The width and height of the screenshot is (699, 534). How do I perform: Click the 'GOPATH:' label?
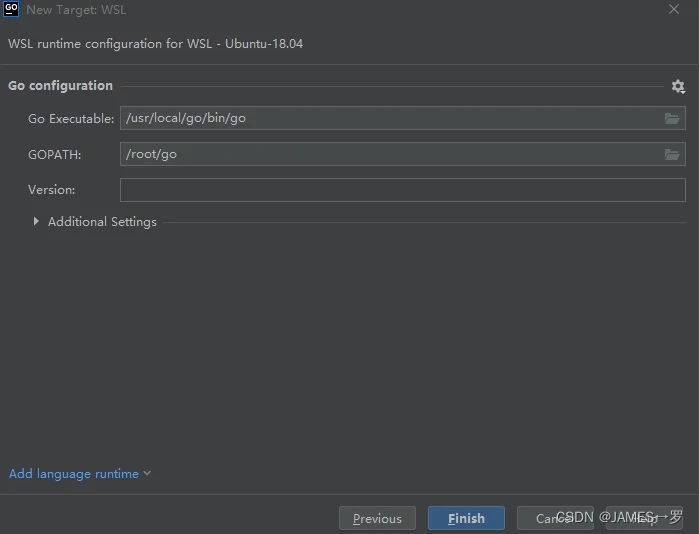click(x=54, y=155)
